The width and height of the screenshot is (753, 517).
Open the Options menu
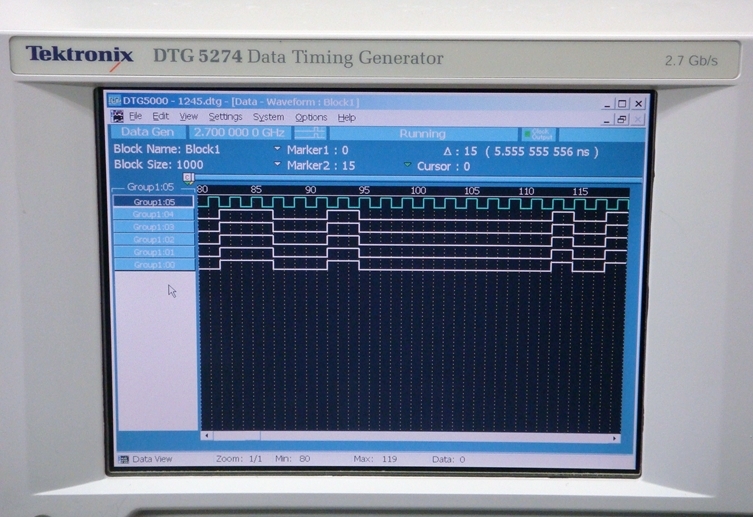click(311, 117)
